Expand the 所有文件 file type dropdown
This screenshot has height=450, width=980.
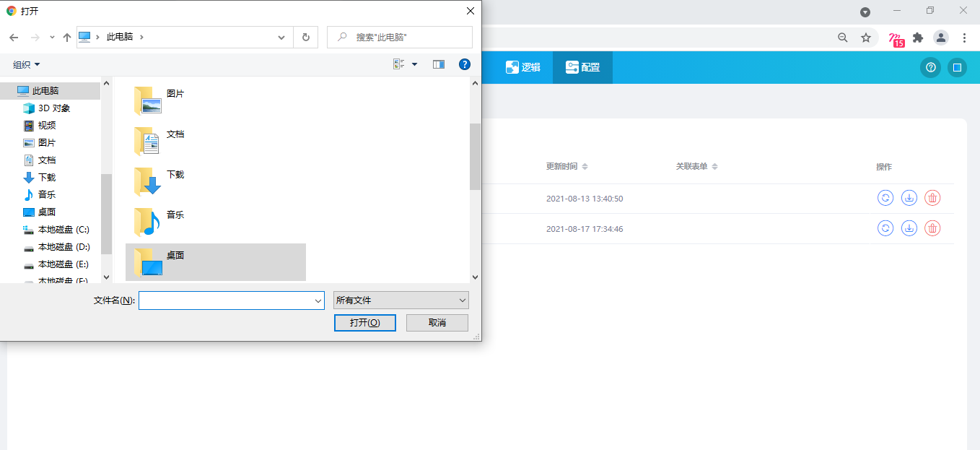pos(401,300)
